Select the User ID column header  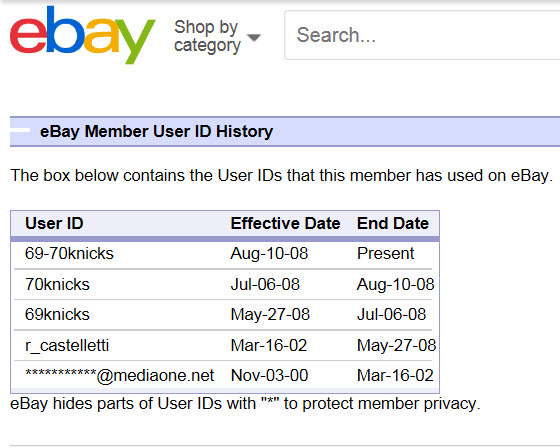point(54,223)
